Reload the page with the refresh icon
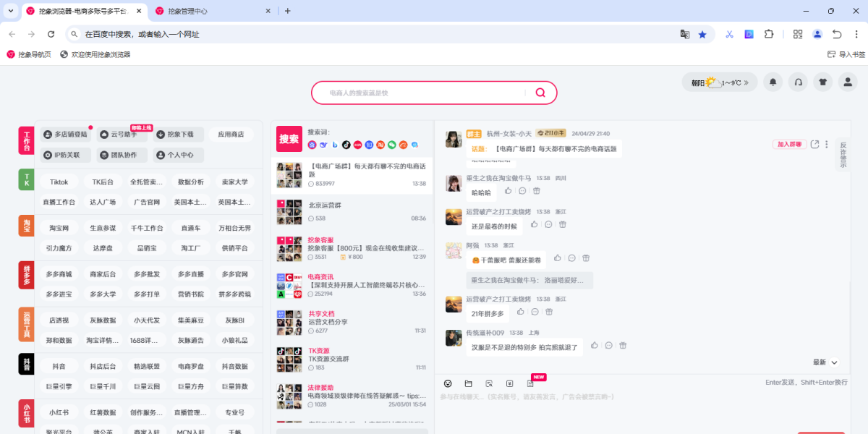868x434 pixels. click(51, 34)
